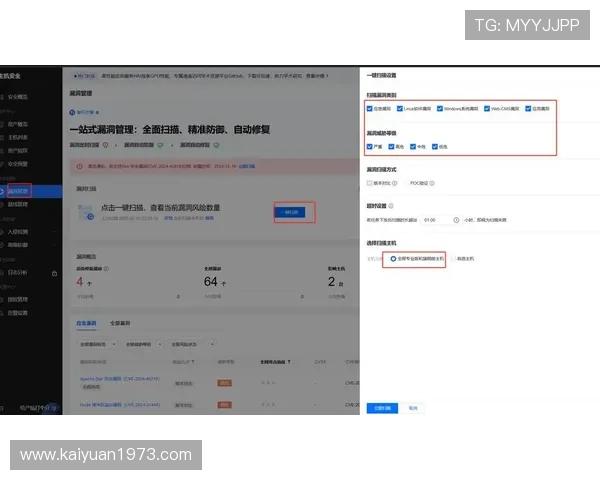This screenshot has height=480, width=600.
Task: Expand 高级防御 sidebar group arrow
Action: (x=54, y=245)
